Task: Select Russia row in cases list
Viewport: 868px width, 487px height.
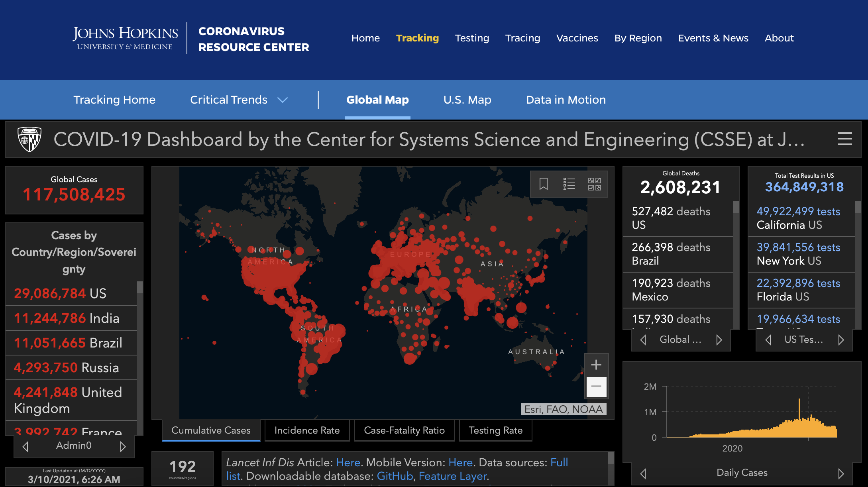Action: point(71,368)
